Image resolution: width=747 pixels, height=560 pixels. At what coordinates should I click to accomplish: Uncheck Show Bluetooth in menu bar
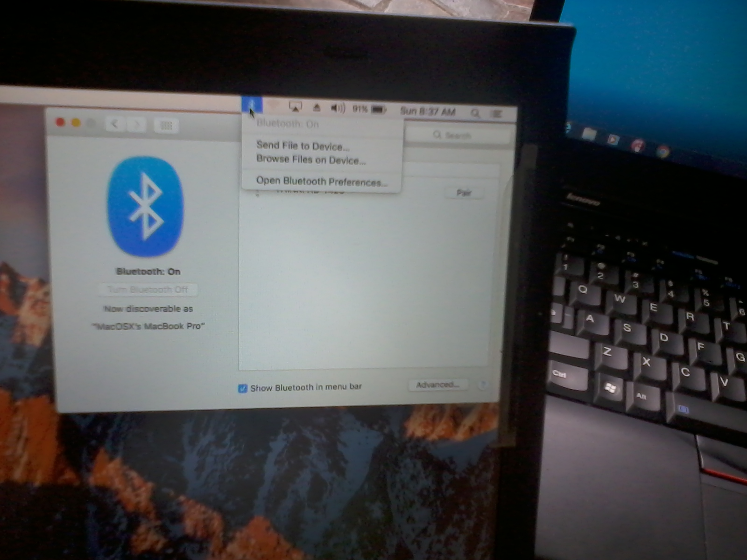point(243,388)
